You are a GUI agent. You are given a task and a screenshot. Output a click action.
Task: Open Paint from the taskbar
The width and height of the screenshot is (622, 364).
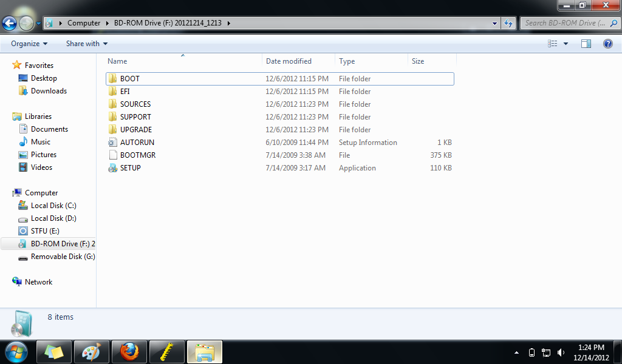tap(91, 352)
